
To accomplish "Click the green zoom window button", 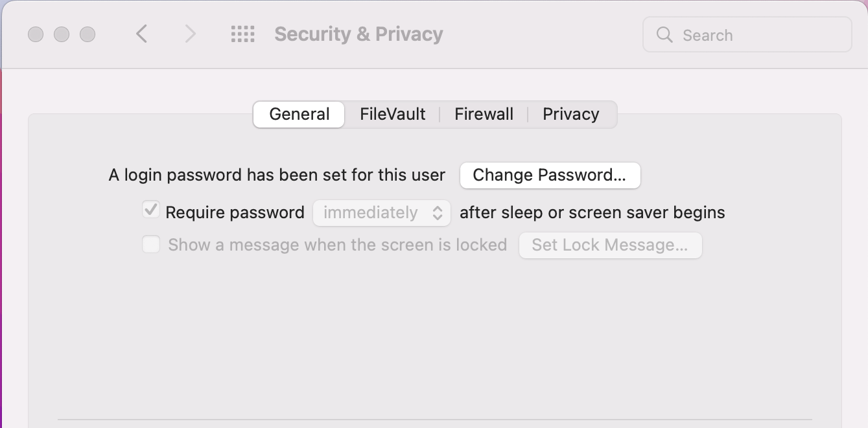I will pos(88,34).
